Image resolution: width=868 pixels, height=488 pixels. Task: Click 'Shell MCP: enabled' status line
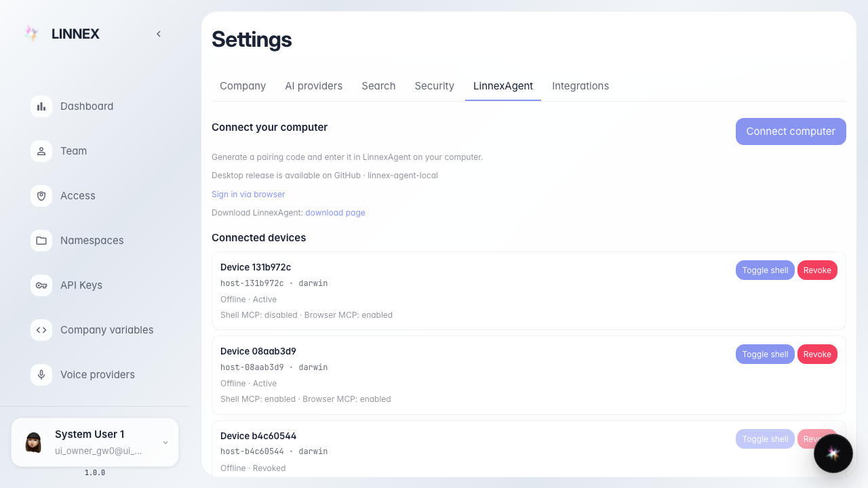(306, 399)
